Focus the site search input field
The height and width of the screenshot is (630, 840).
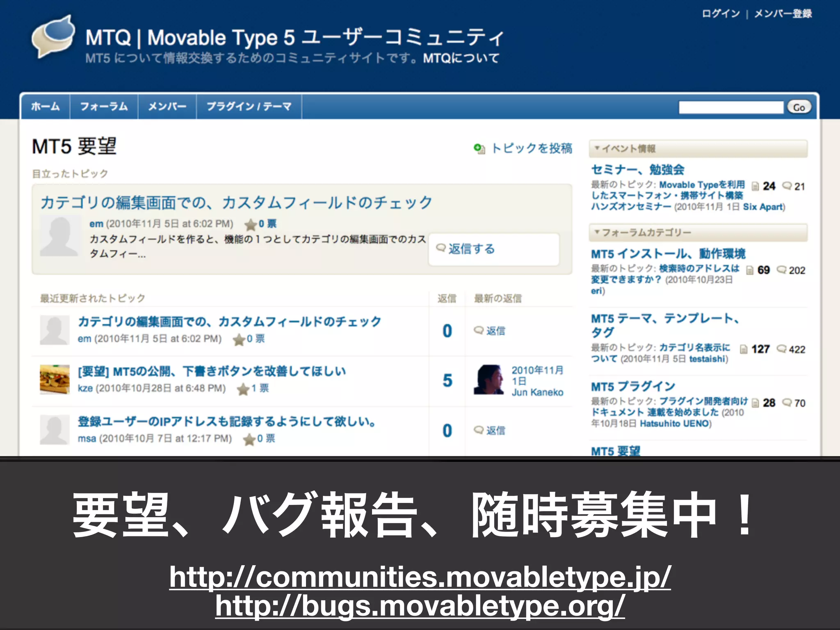[731, 107]
